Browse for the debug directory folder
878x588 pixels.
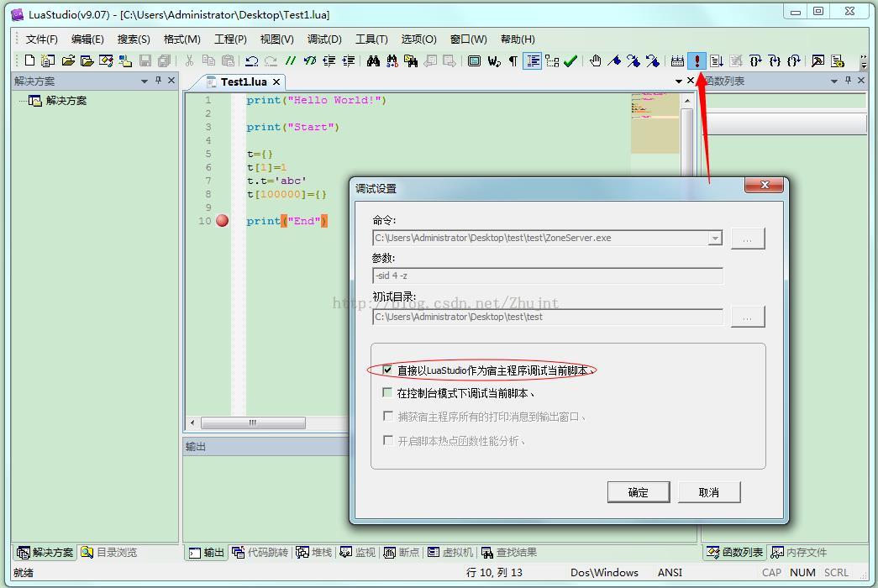click(748, 317)
